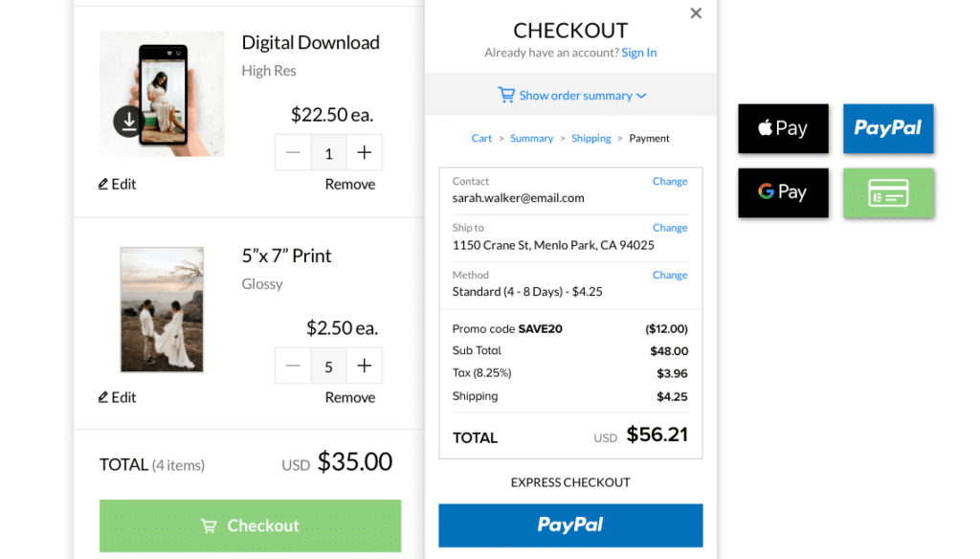Choose the Google Pay payment option

point(783,192)
